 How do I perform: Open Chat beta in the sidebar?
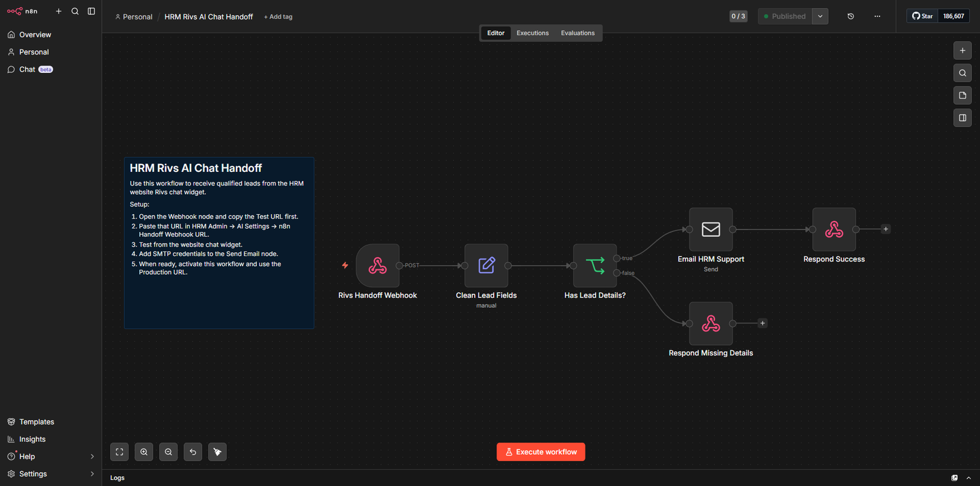pyautogui.click(x=51, y=69)
